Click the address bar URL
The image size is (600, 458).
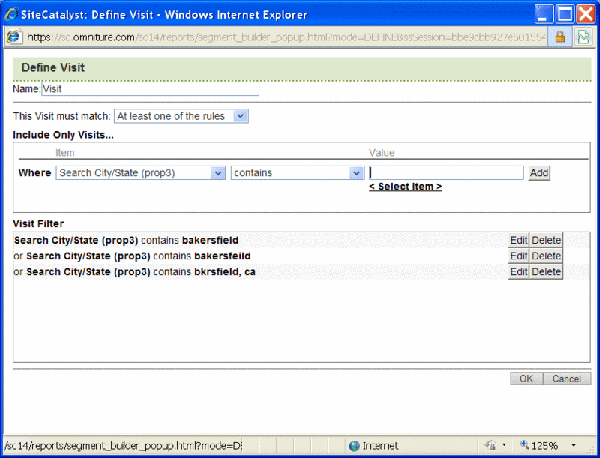tap(285, 37)
